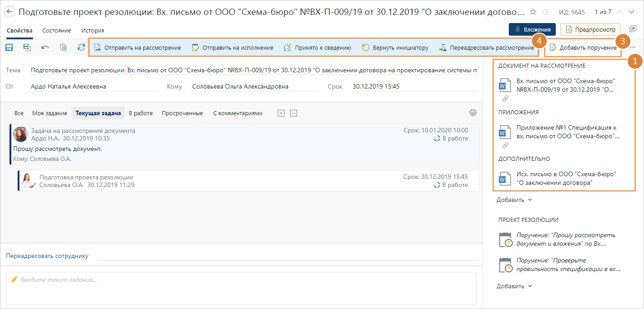Click the refresh icon in toolbar
This screenshot has width=644, height=309.
(81, 47)
